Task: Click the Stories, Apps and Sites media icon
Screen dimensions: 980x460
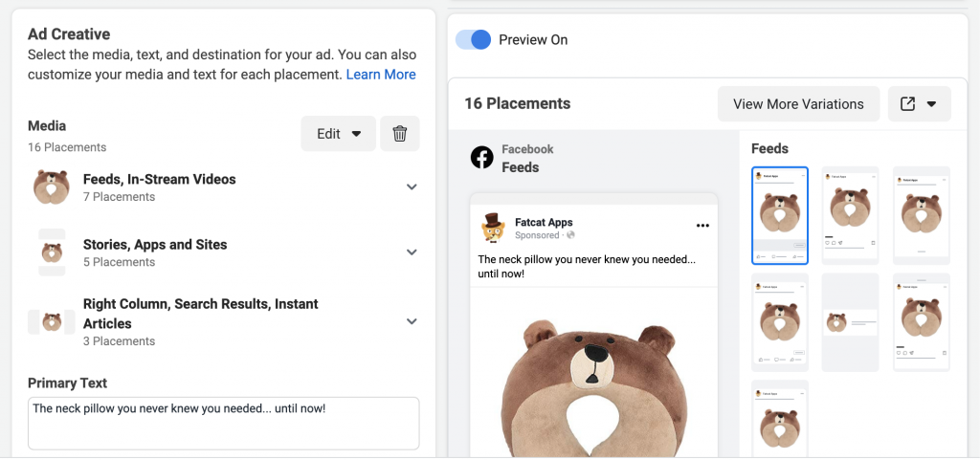Action: [x=52, y=252]
